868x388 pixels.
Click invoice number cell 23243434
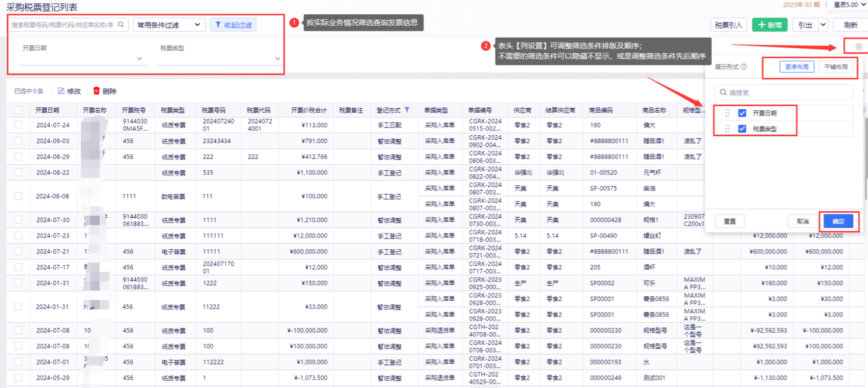[x=217, y=141]
